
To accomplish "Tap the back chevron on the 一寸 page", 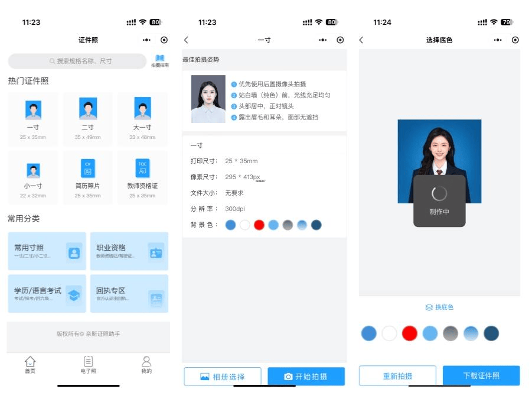I will click(x=185, y=40).
